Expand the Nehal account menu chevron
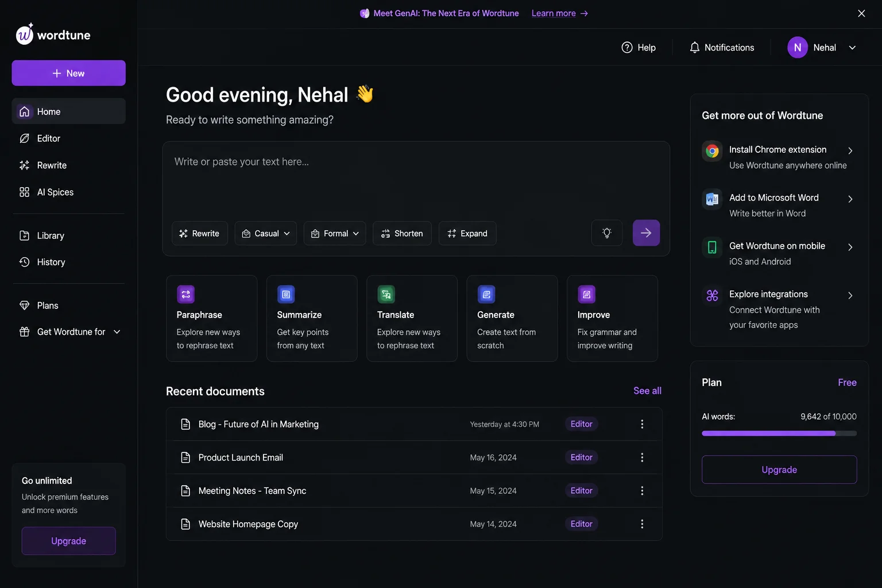This screenshot has height=588, width=882. coord(852,48)
